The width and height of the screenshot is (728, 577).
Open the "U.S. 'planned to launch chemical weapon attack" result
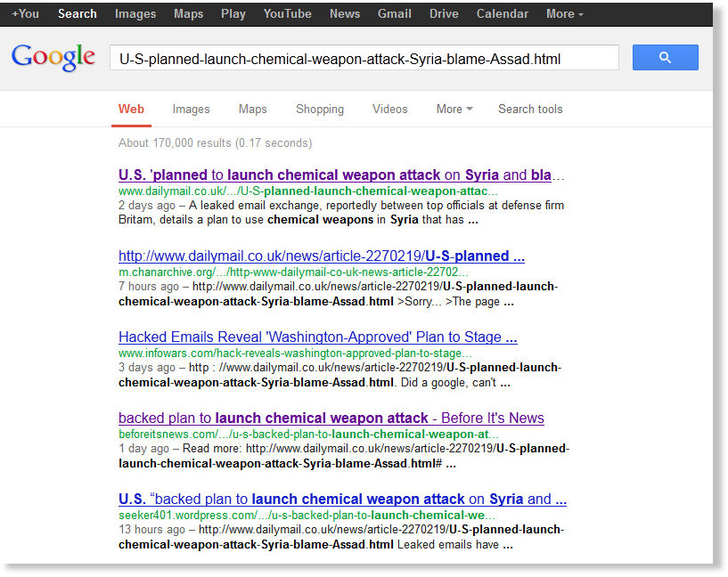[341, 175]
